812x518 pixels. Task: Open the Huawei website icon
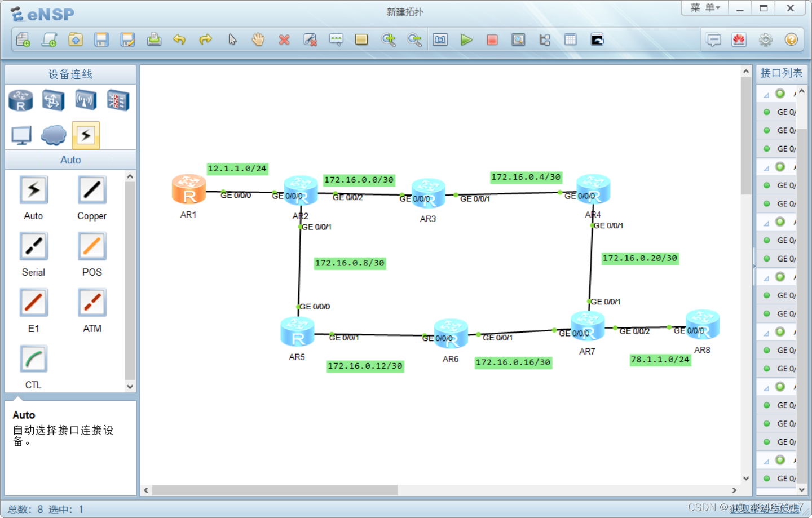739,39
